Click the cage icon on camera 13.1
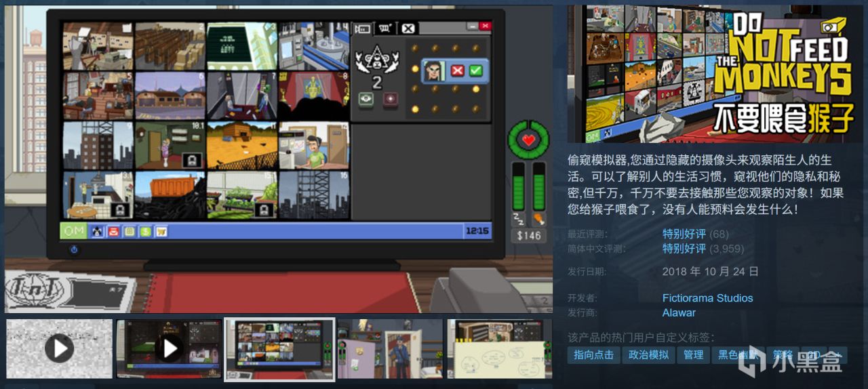Viewport: 868px width, 389px height. click(x=120, y=209)
